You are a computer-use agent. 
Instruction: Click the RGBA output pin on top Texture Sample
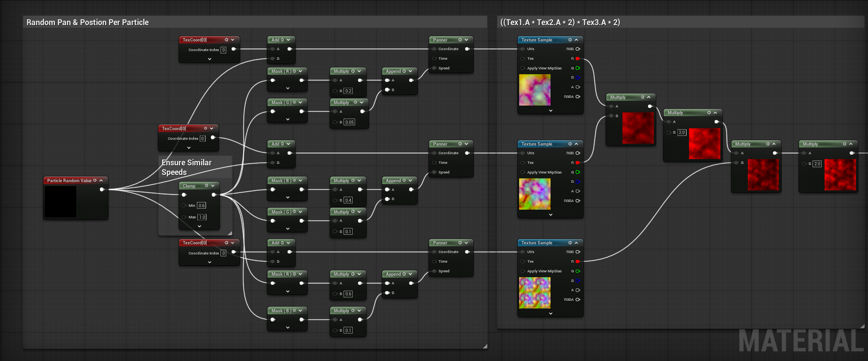578,97
